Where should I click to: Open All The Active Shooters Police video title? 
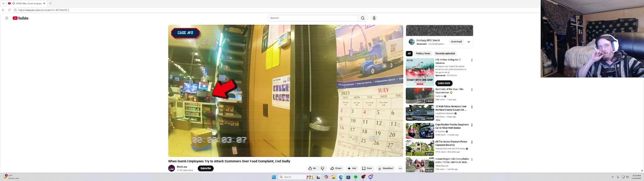(451, 143)
